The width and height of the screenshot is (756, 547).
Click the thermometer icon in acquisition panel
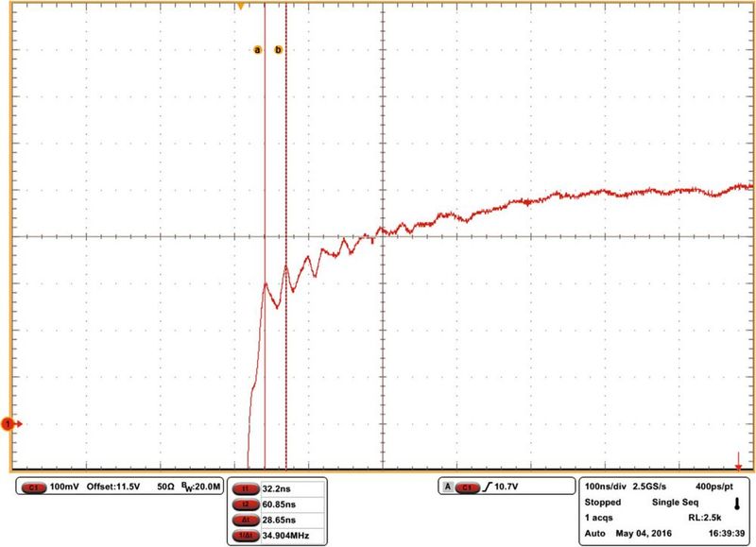point(737,504)
